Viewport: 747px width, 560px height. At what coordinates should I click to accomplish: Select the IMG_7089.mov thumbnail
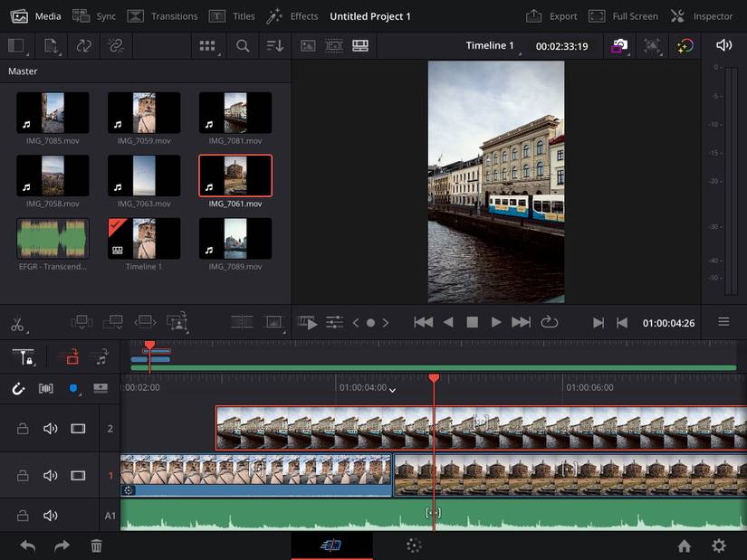[235, 239]
